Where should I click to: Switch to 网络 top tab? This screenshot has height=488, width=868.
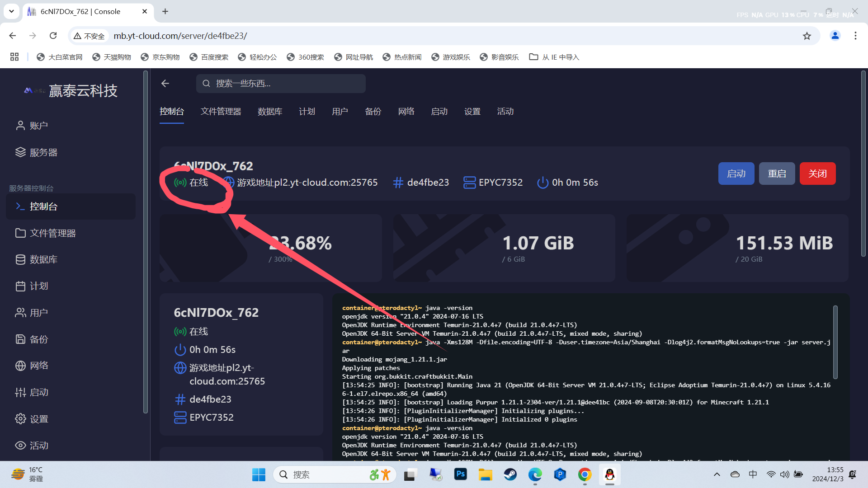pyautogui.click(x=406, y=112)
